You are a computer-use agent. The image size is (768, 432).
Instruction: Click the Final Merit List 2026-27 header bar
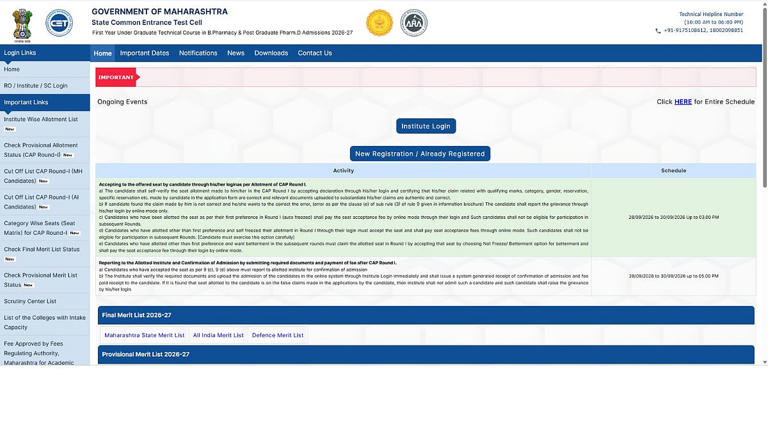coord(426,315)
